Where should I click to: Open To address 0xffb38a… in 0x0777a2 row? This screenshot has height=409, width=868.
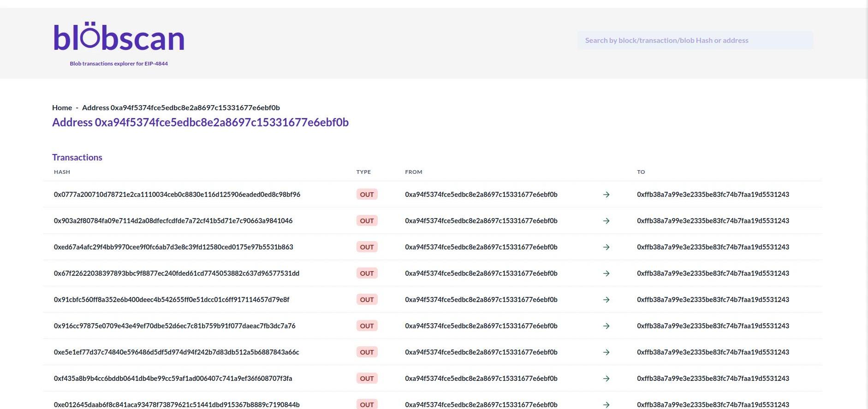point(713,195)
